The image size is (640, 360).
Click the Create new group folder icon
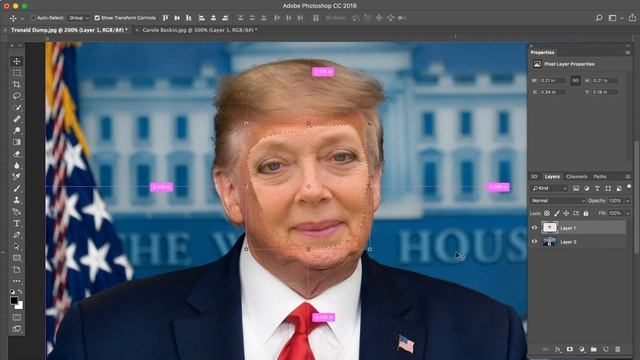point(593,349)
